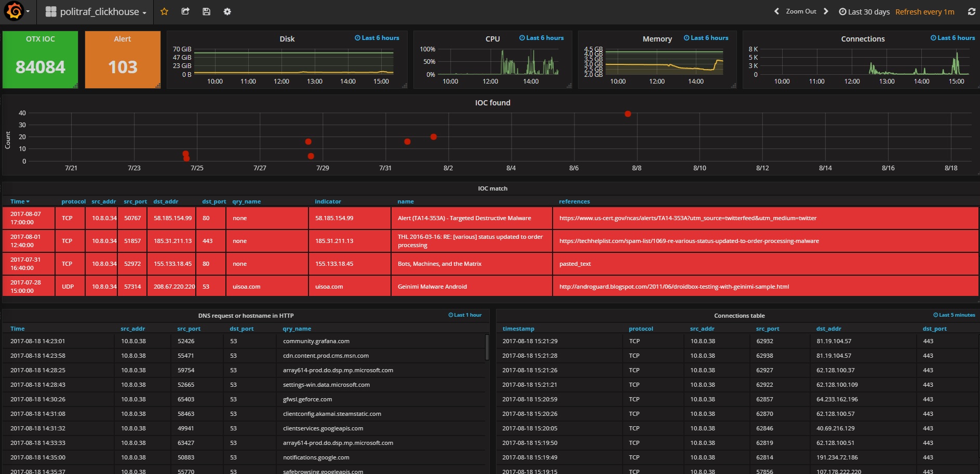Click the share dashboard icon
Image resolution: width=980 pixels, height=474 pixels.
coord(185,11)
